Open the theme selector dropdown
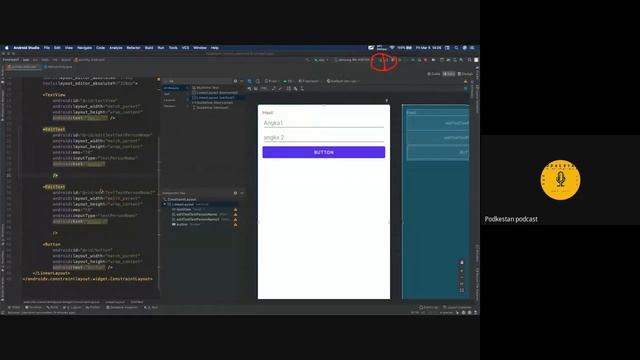Image resolution: width=640 pixels, height=360 pixels. coord(309,81)
